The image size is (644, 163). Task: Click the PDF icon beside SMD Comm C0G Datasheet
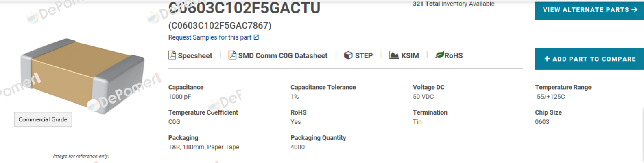pos(232,55)
